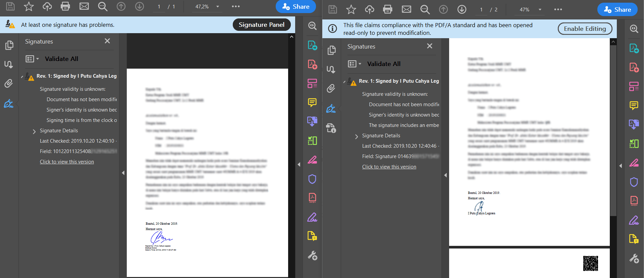The height and width of the screenshot is (278, 644).
Task: Expand Signature Details in left window
Action: click(x=34, y=131)
